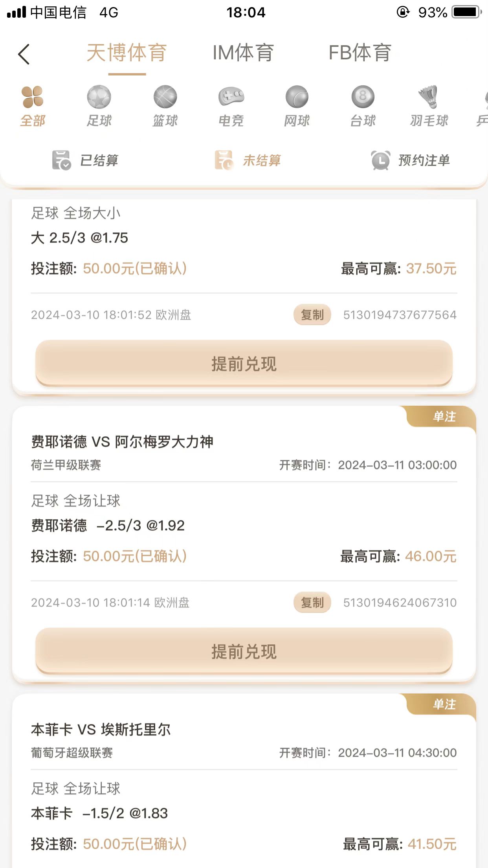Copy order number 5130194737677564
The image size is (488, 868).
pyautogui.click(x=312, y=315)
